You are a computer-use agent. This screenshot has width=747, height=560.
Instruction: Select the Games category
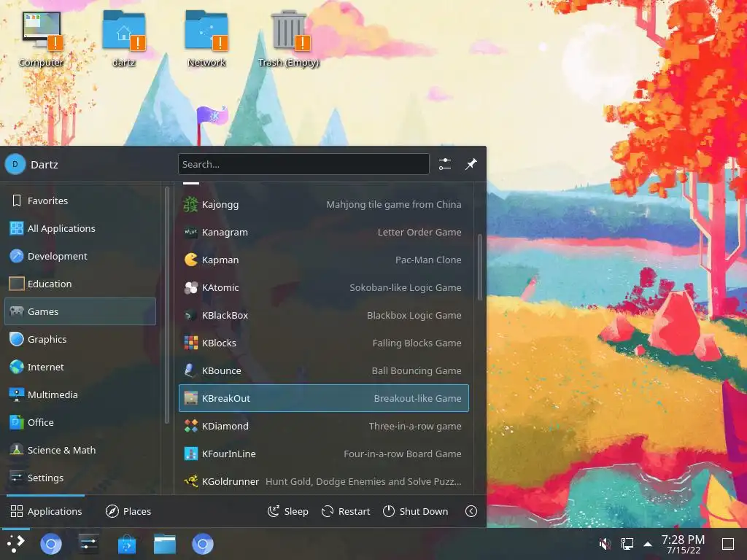(80, 311)
